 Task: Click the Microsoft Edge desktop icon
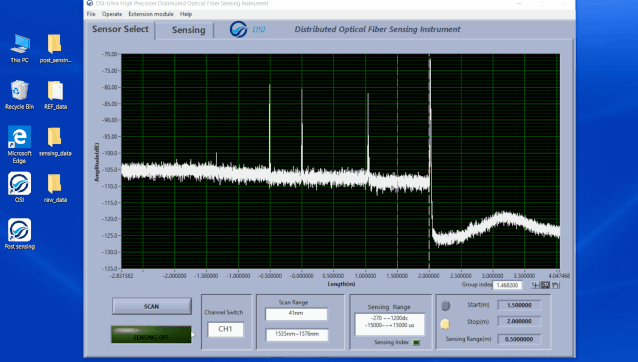(x=20, y=144)
